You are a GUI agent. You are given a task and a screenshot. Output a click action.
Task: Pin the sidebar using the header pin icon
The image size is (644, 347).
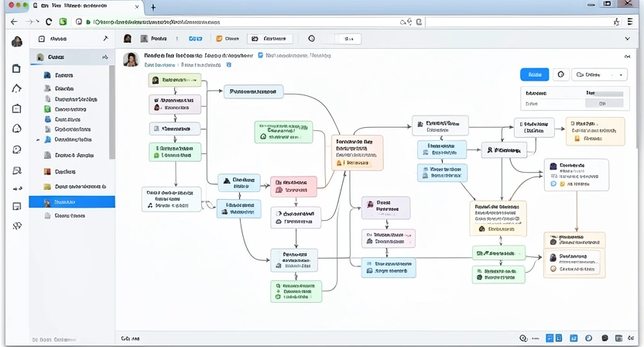pyautogui.click(x=105, y=38)
